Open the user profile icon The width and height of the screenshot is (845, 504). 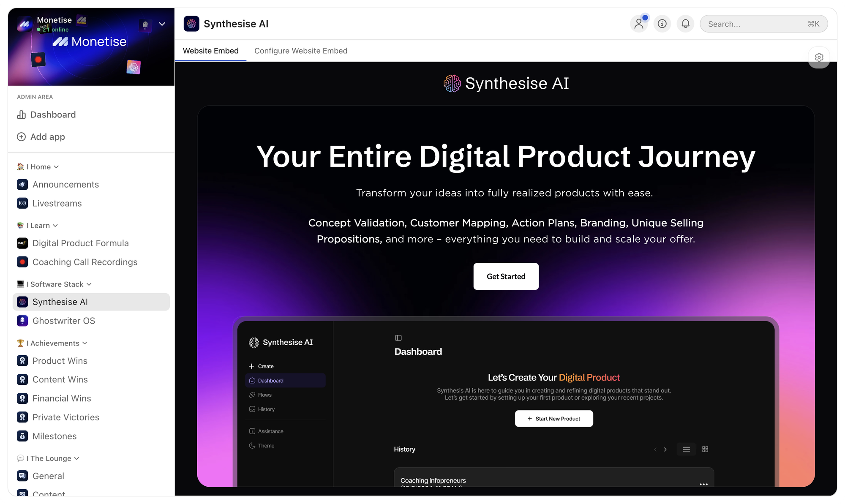pyautogui.click(x=639, y=24)
